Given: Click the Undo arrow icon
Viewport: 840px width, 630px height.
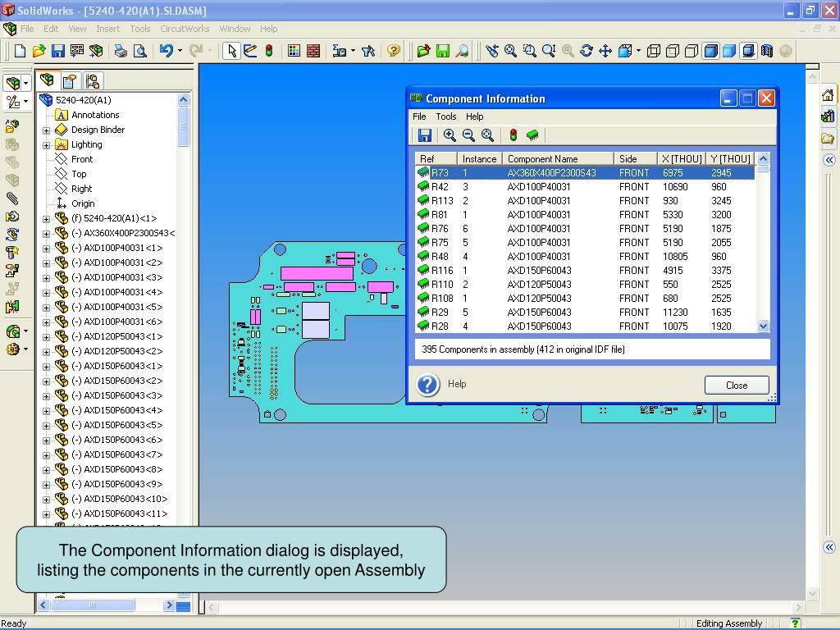Looking at the screenshot, I should [x=166, y=51].
